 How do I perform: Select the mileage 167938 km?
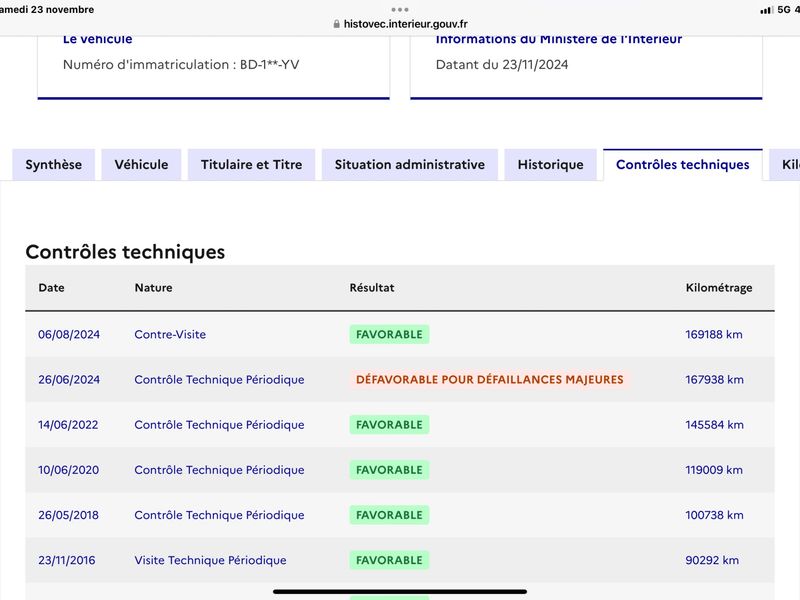click(714, 380)
